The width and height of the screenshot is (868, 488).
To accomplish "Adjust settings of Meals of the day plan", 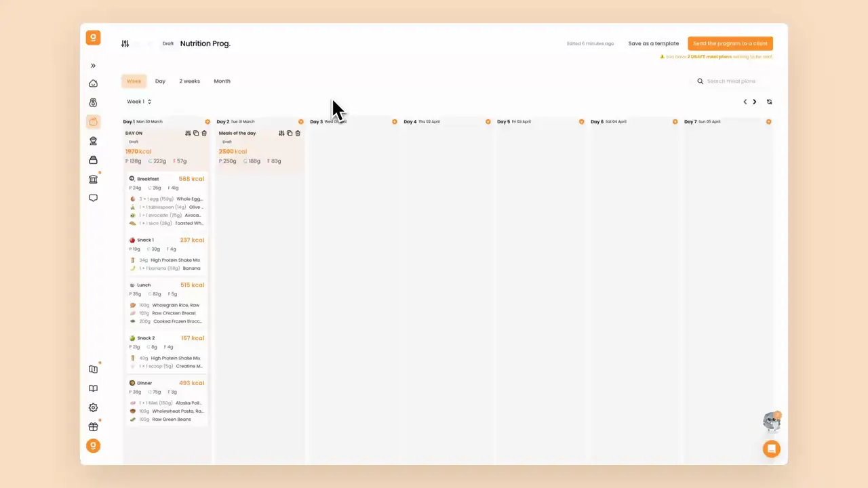I will pyautogui.click(x=281, y=133).
